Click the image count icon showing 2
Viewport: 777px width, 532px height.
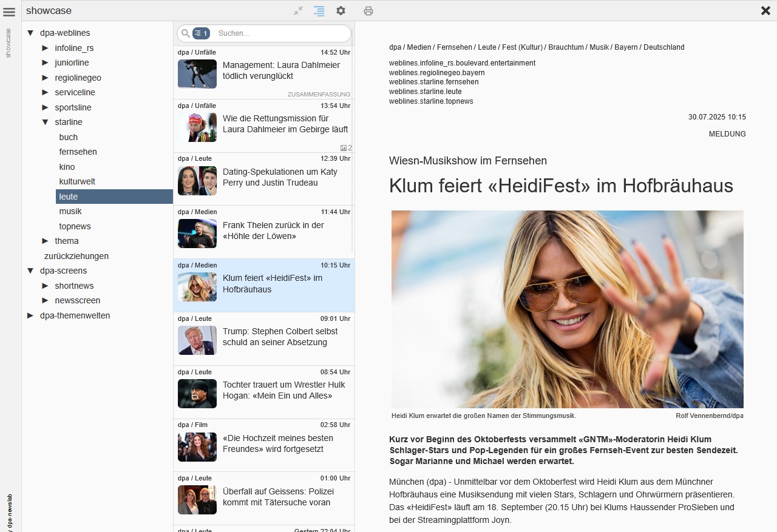tap(346, 148)
